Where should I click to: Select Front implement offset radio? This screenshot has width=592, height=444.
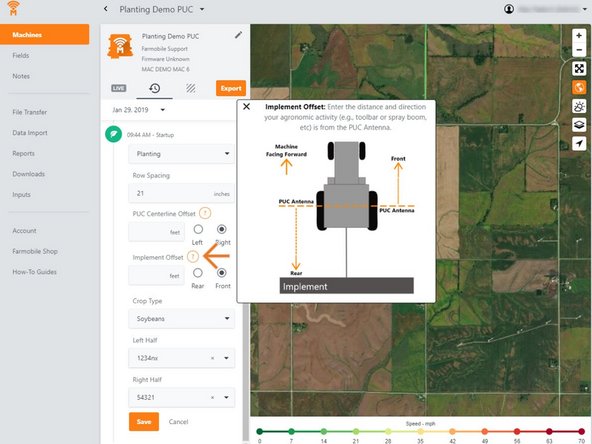point(222,273)
